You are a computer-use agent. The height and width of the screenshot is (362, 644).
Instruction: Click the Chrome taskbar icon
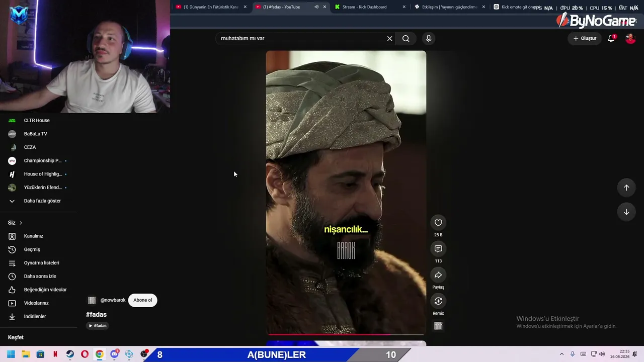coord(100,354)
